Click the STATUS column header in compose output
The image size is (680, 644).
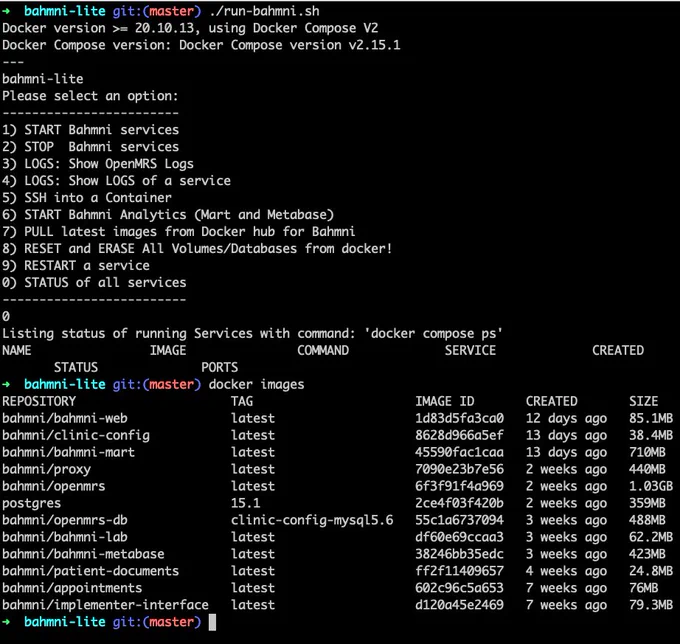(76, 368)
